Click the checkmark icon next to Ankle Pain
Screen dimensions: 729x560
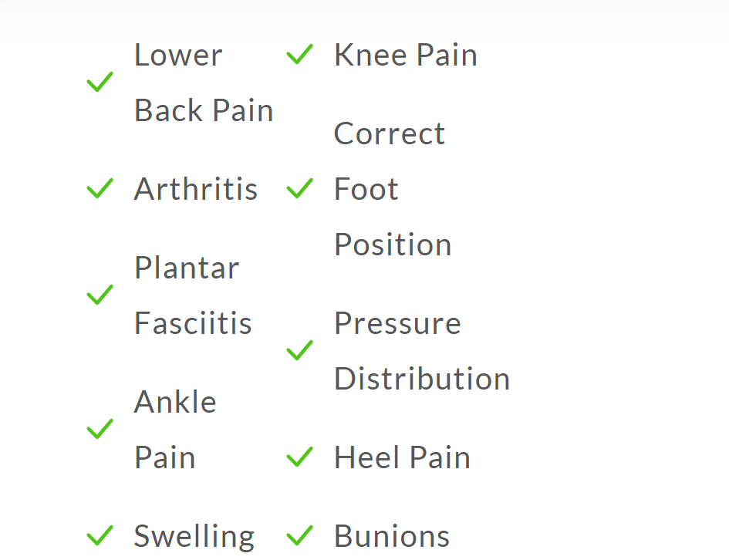pos(100,429)
